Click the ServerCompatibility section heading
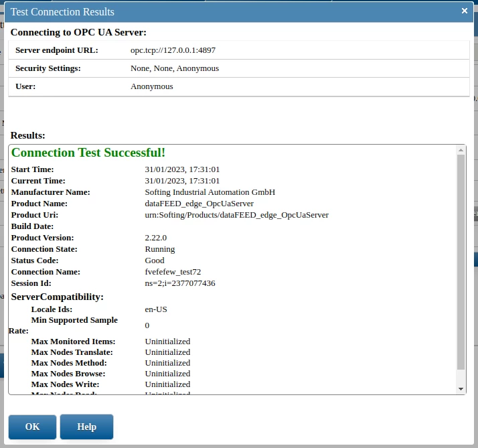The width and height of the screenshot is (478, 448). [x=58, y=297]
